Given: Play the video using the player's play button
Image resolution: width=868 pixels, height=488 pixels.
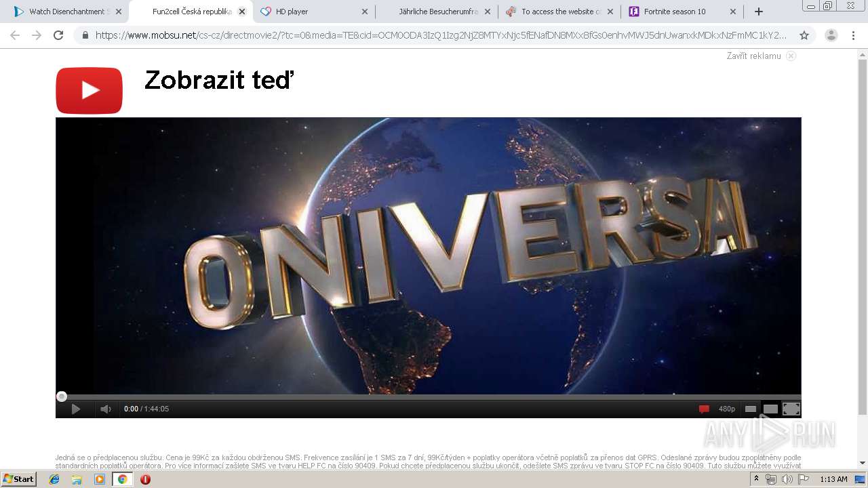Looking at the screenshot, I should (x=76, y=409).
